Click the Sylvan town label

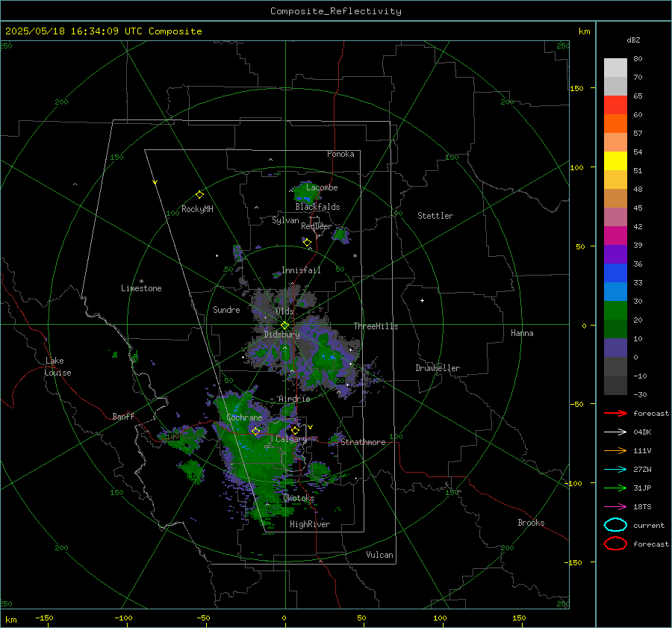pos(285,220)
